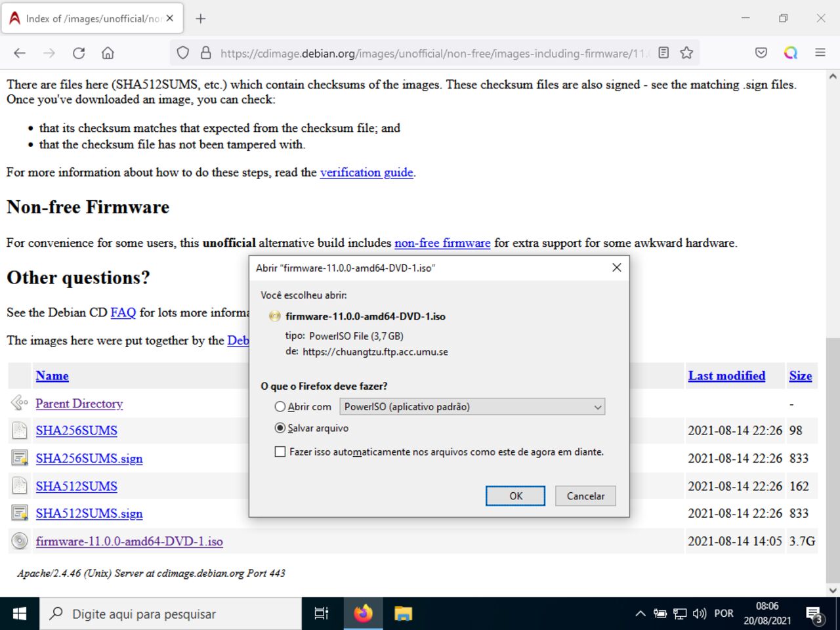Image resolution: width=840 pixels, height=630 pixels.
Task: Open the SHA256SUMS file link
Action: pyautogui.click(x=77, y=430)
